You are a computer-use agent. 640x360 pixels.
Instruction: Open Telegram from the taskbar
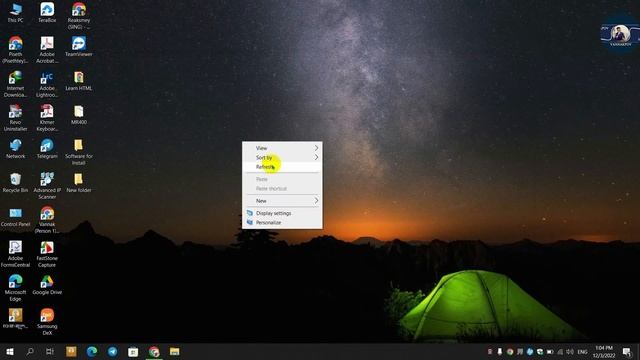pyautogui.click(x=113, y=351)
